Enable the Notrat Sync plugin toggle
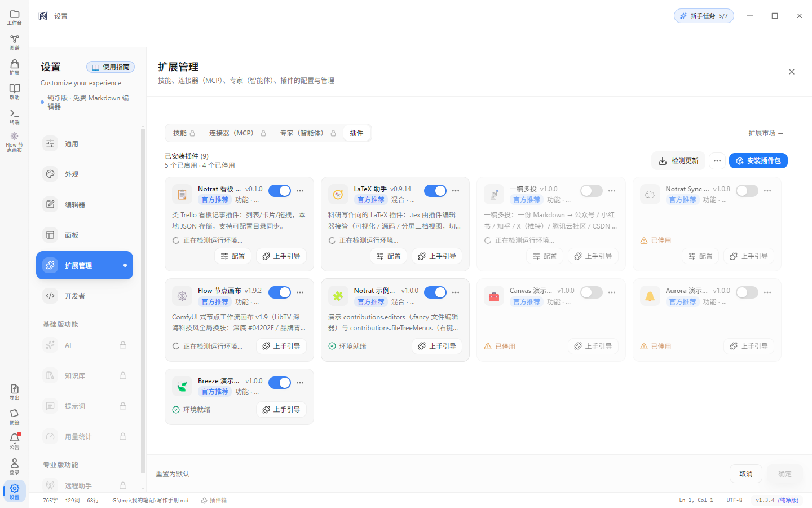 pos(747,191)
